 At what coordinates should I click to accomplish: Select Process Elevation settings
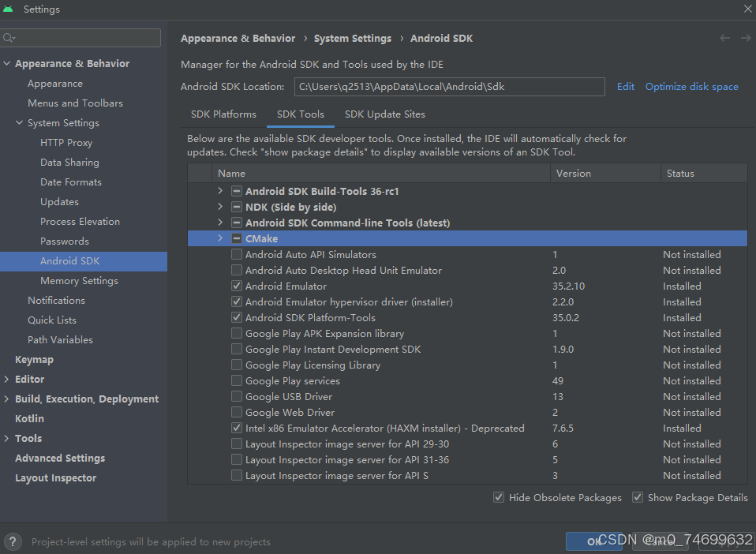pos(80,221)
